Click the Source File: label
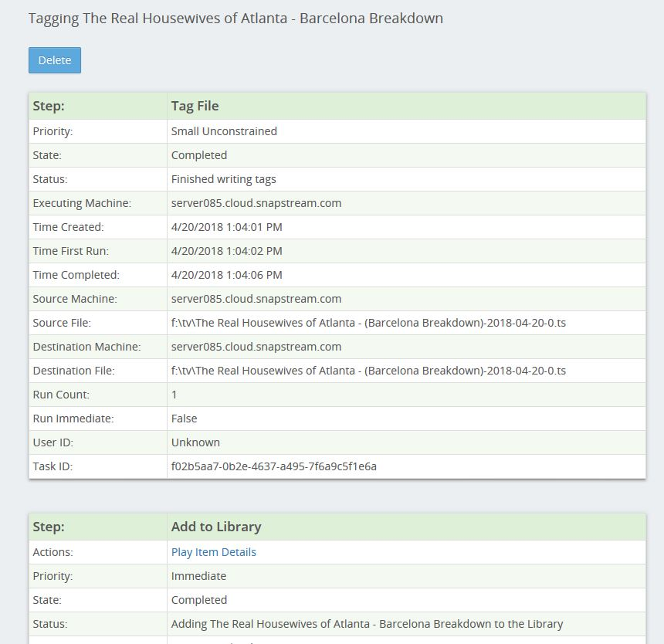This screenshot has height=644, width=664. tap(62, 323)
